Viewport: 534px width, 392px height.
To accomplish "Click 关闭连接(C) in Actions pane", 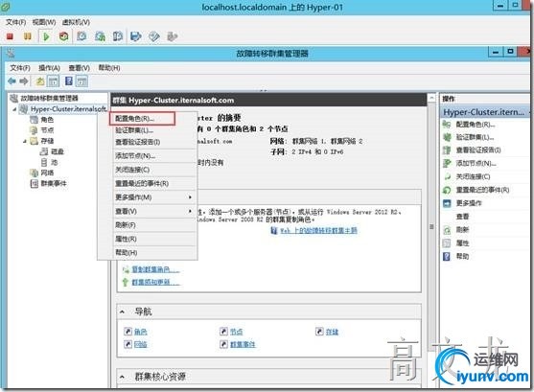I will click(473, 176).
